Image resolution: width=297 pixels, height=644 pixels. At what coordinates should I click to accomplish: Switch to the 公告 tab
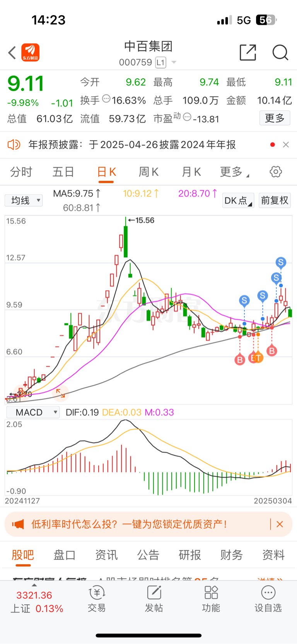[x=148, y=555]
